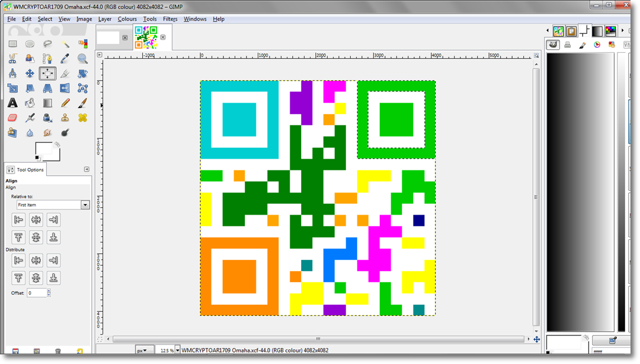640x364 pixels.
Task: Choose the Free Select lasso tool
Action: 47,44
